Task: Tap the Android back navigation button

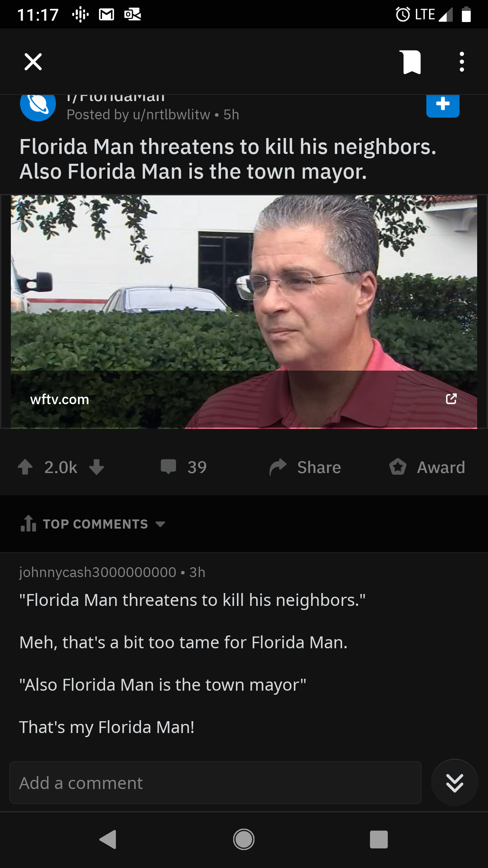Action: pyautogui.click(x=108, y=840)
